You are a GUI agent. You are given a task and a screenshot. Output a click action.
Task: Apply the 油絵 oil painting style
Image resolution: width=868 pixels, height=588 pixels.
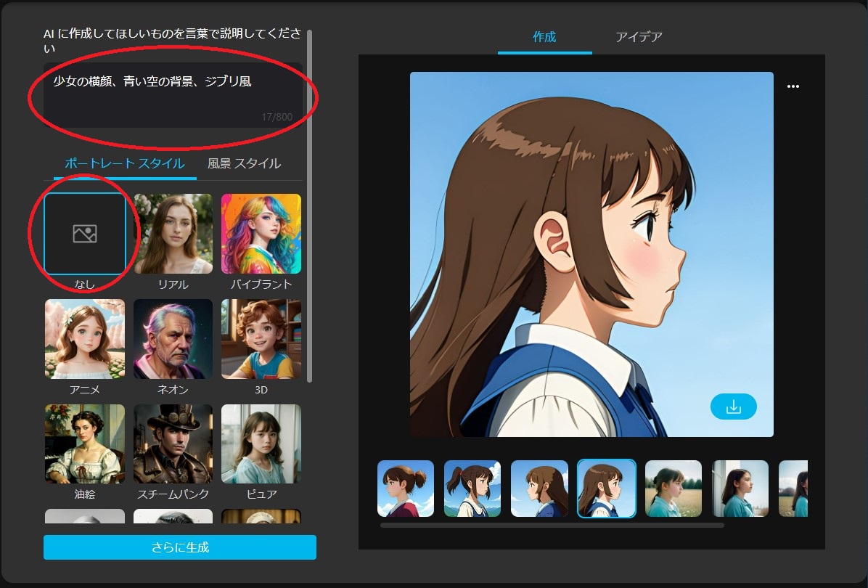tap(85, 444)
